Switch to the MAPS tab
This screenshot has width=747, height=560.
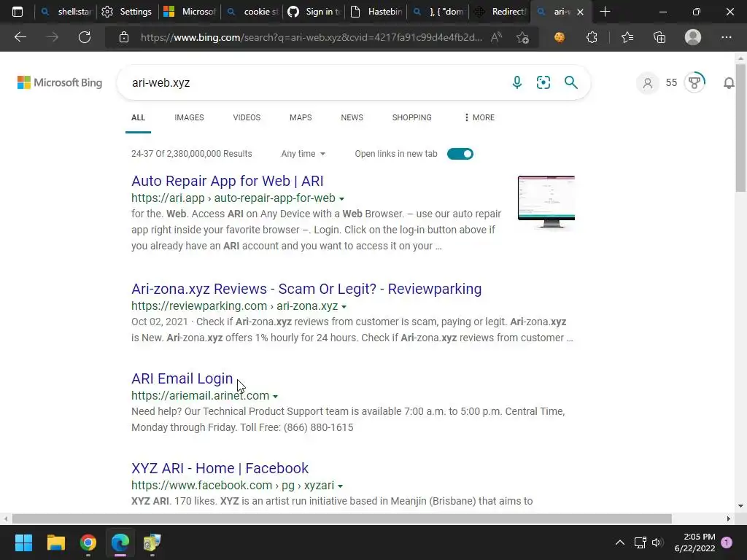pos(301,117)
